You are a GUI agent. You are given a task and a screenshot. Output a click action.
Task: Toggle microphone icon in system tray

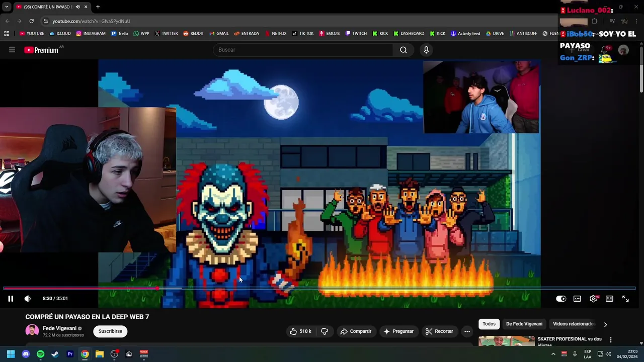point(575,354)
